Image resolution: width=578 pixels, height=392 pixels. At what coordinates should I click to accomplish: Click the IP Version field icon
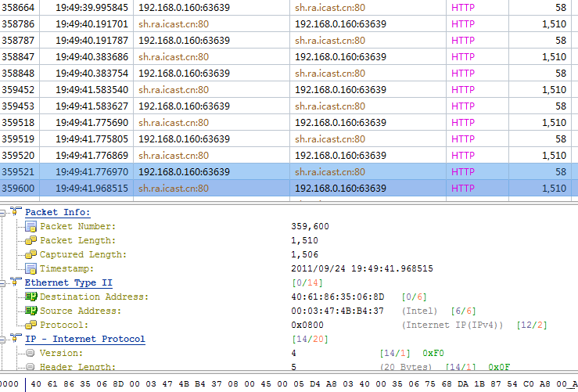click(x=31, y=353)
